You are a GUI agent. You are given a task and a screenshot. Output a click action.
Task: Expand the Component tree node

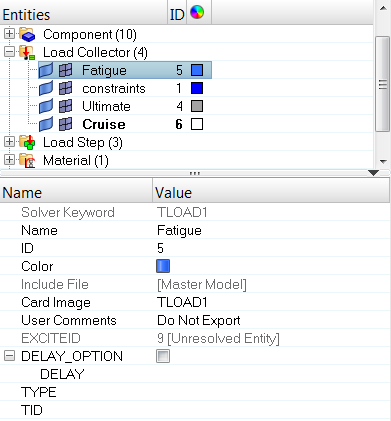click(x=9, y=34)
